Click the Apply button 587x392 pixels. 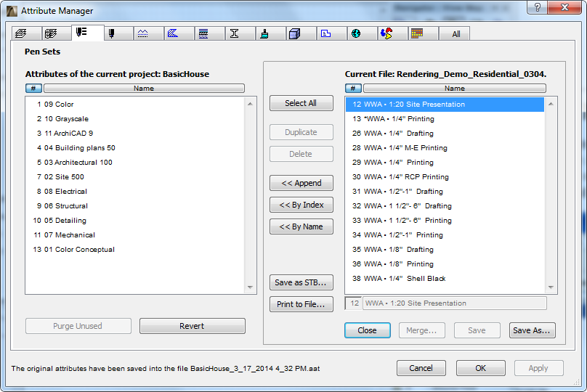coord(539,368)
